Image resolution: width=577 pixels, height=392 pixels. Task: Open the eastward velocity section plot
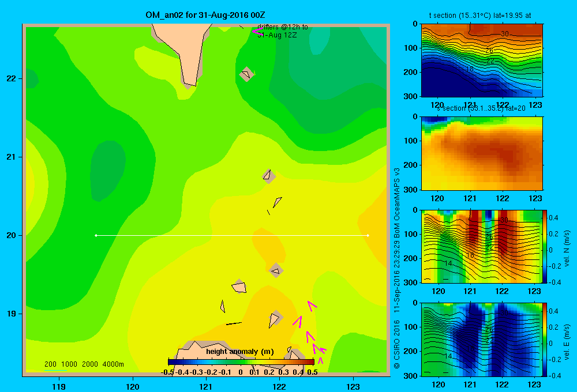482,340
